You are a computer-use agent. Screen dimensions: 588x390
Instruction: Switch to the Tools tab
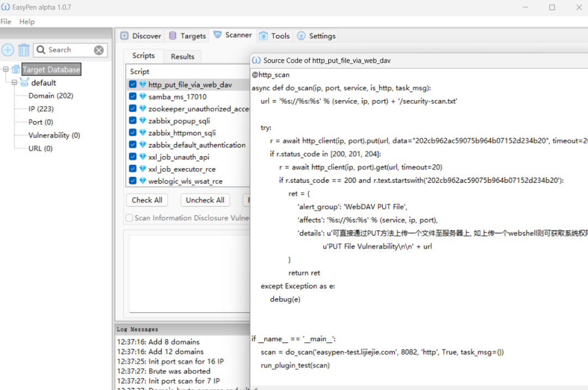(x=274, y=36)
